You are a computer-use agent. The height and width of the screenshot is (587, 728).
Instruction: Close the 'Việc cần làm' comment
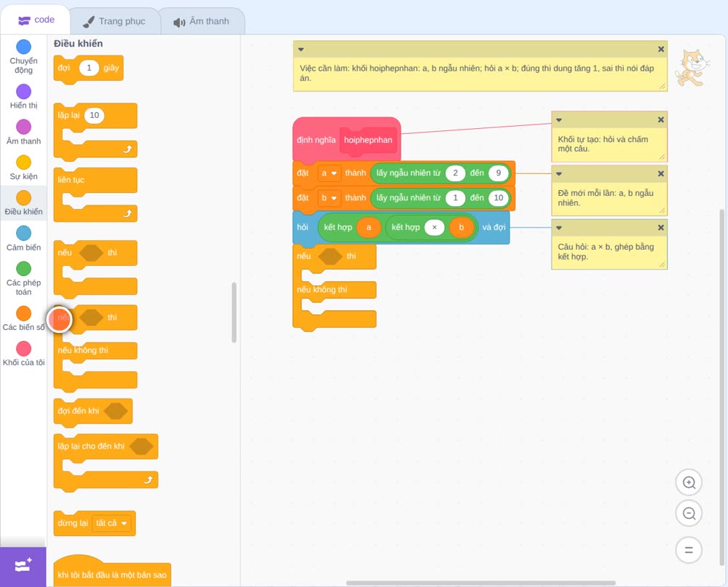point(661,50)
